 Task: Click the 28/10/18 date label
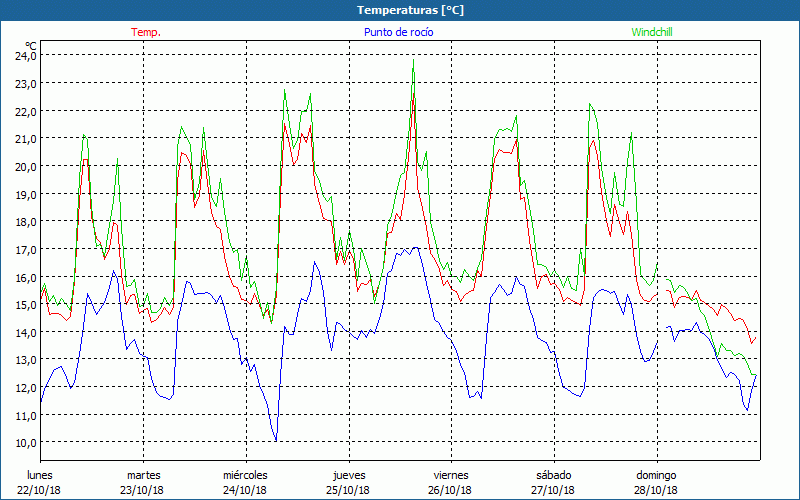pos(656,490)
